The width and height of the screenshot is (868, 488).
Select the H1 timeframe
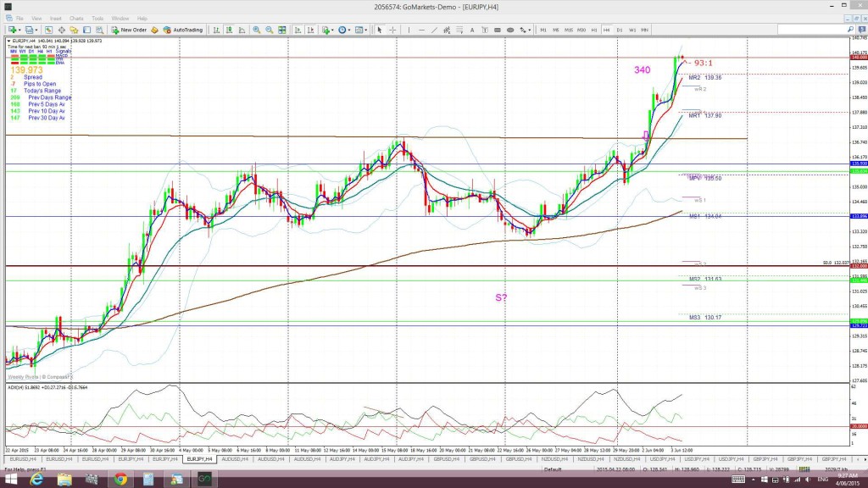pos(594,30)
